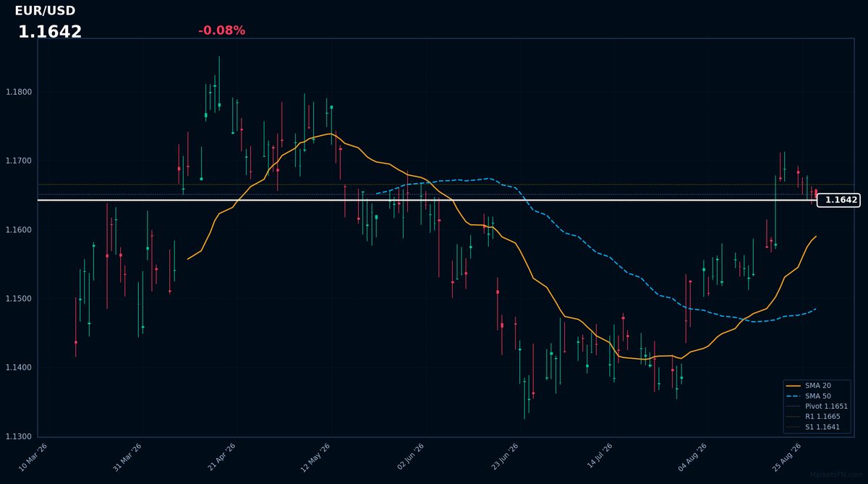Click the large 1.1642 price readout

pyautogui.click(x=50, y=32)
